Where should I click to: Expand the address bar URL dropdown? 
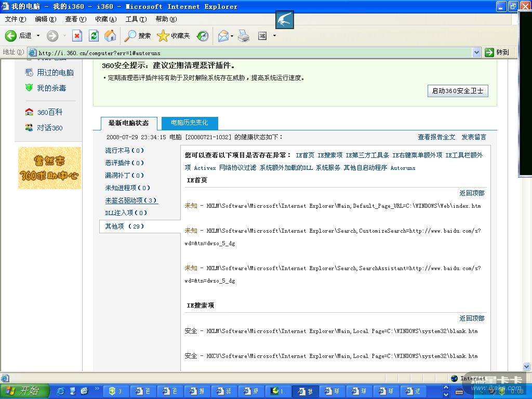click(x=476, y=52)
